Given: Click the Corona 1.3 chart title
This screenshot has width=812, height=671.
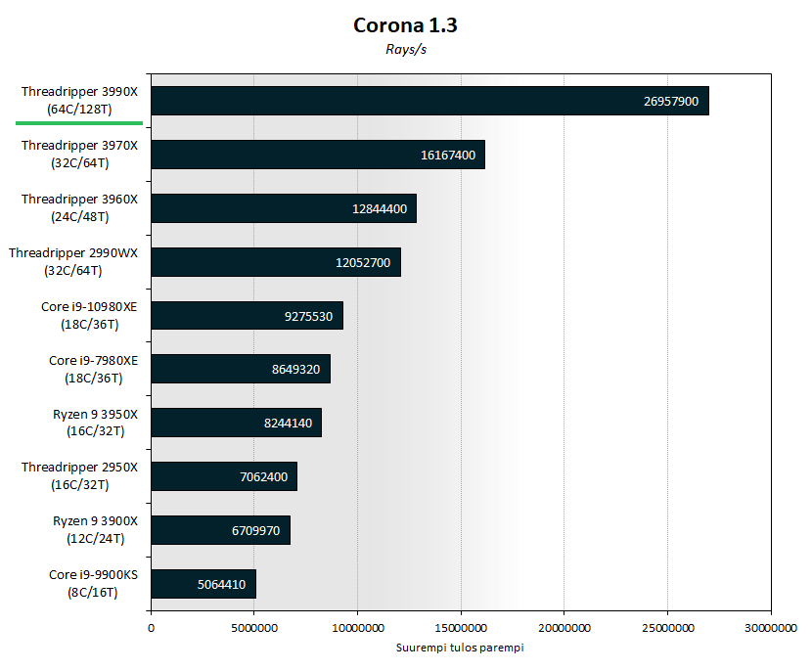Looking at the screenshot, I should [x=405, y=25].
